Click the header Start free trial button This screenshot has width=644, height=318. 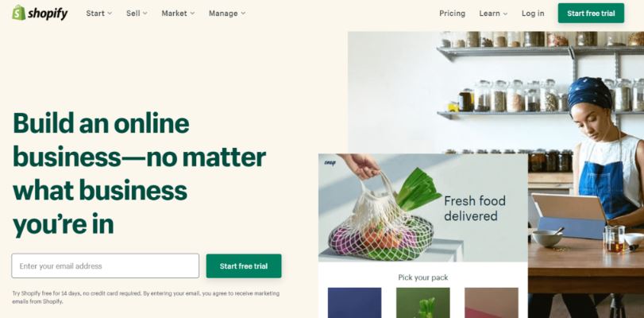tap(591, 14)
